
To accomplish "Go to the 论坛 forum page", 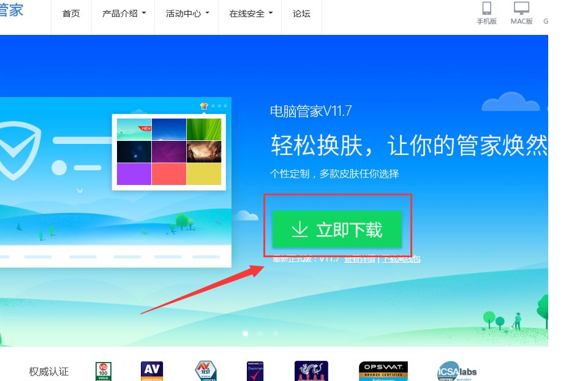I will (301, 14).
